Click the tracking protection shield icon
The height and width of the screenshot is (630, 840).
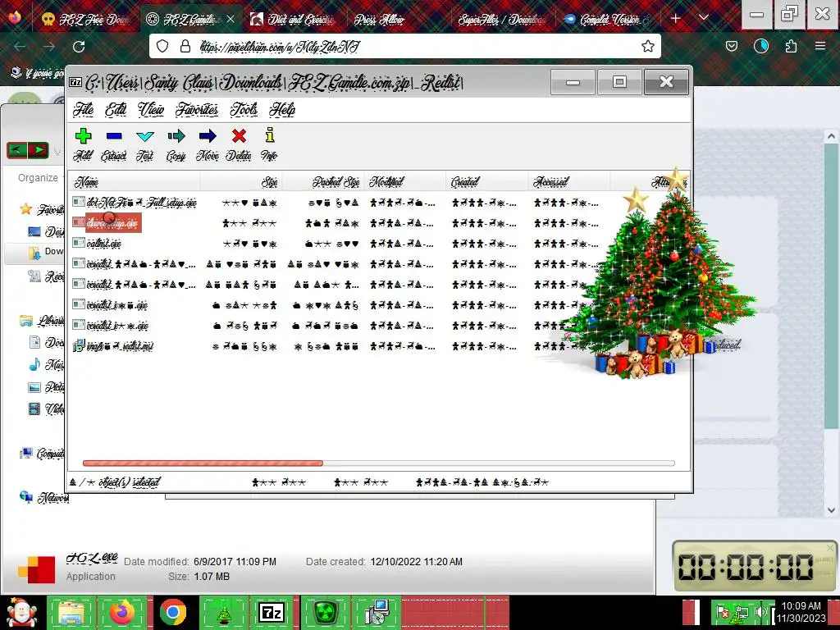[162, 46]
